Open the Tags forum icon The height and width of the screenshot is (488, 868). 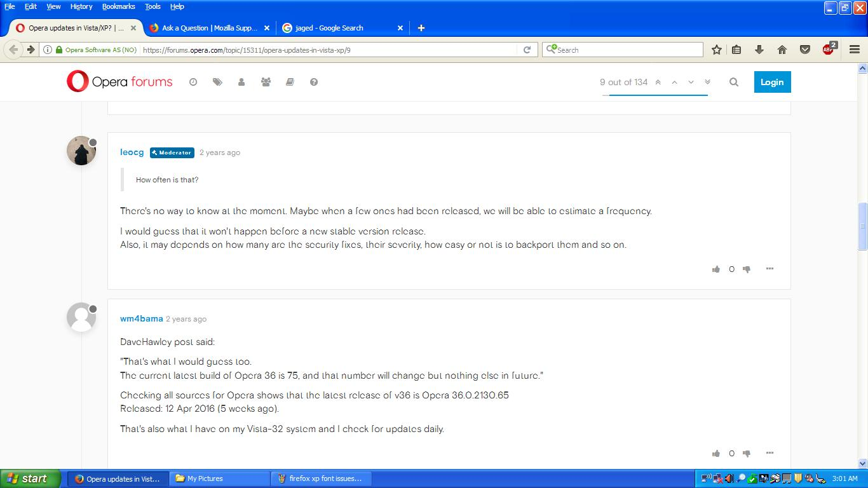[217, 82]
